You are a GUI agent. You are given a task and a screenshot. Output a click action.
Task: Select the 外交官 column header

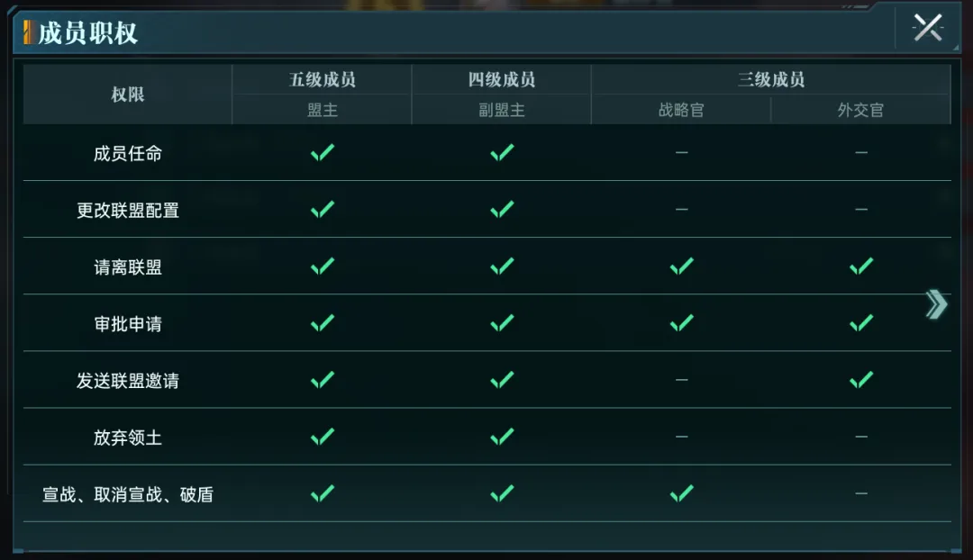coord(860,110)
